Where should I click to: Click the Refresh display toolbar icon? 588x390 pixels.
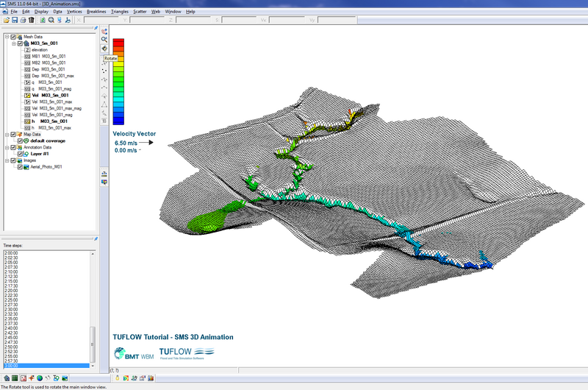coord(43,20)
